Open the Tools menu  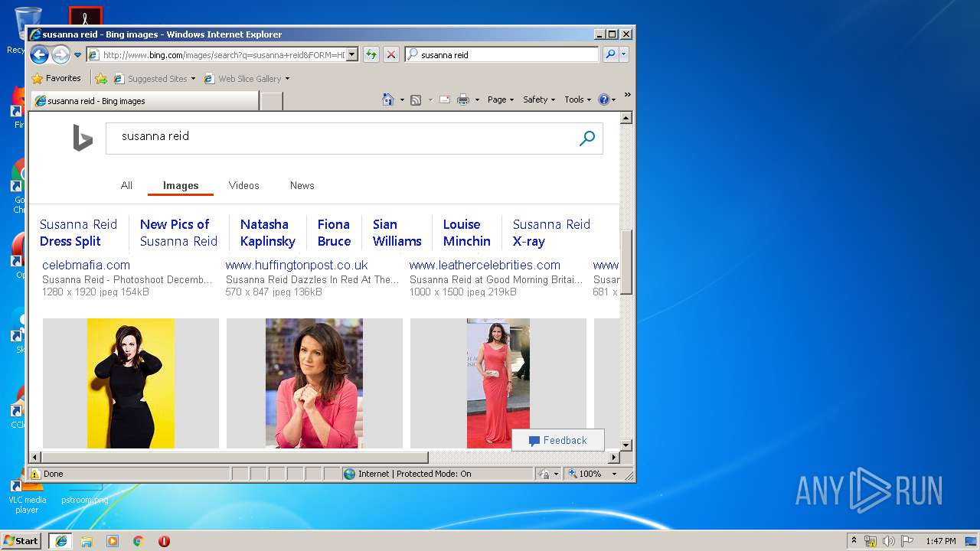[x=578, y=99]
